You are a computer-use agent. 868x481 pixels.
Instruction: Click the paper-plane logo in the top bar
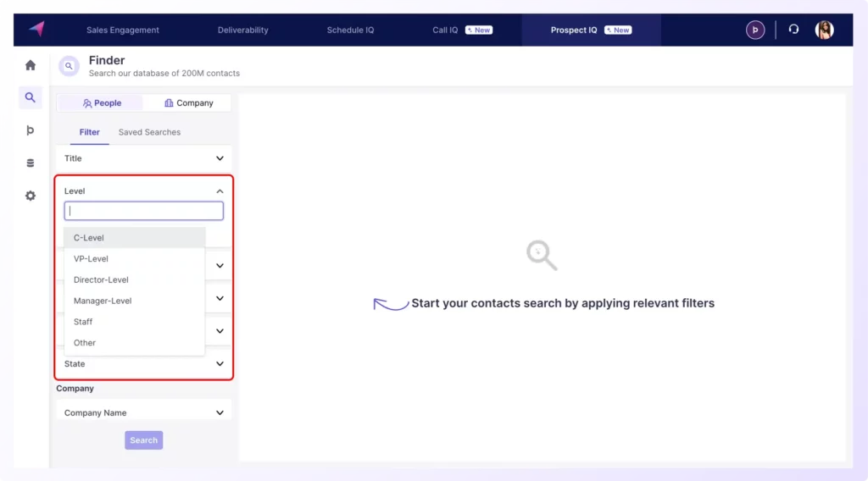tap(37, 29)
